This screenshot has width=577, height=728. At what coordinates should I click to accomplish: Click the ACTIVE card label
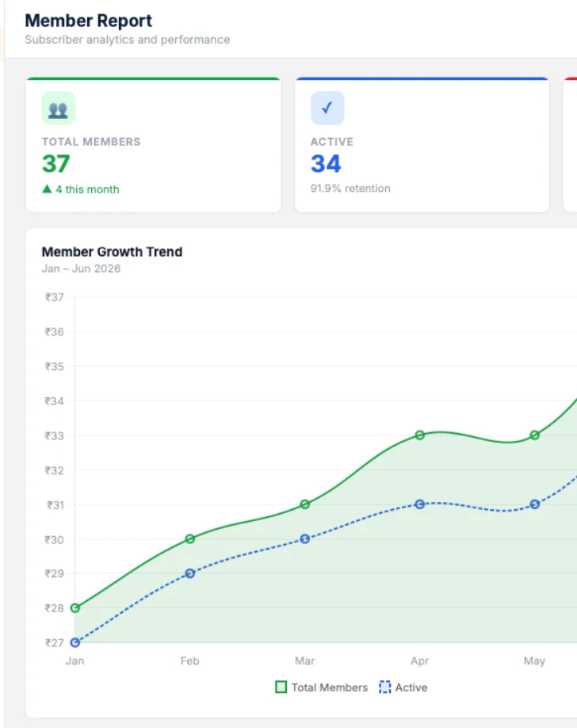point(332,142)
